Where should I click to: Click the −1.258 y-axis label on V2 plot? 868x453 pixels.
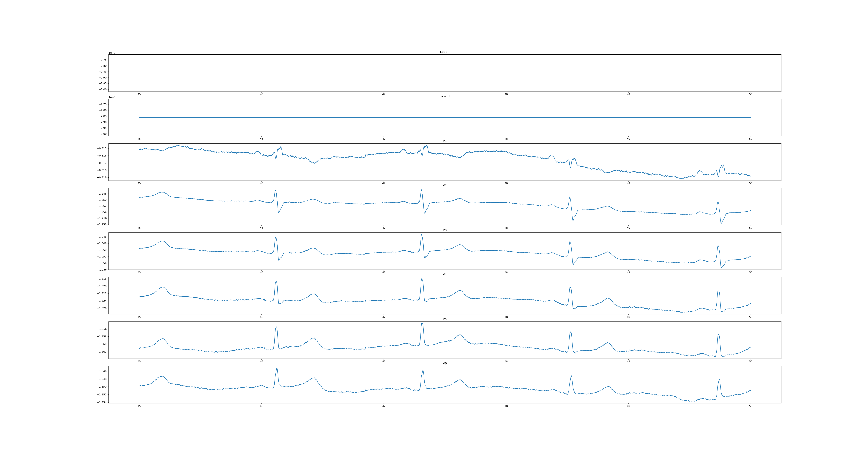coord(102,224)
